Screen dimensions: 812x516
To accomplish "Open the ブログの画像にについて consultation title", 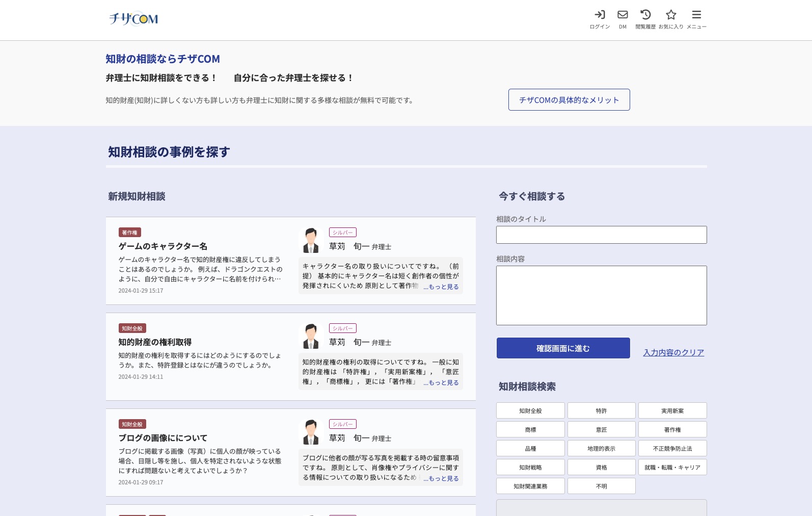I will click(163, 438).
